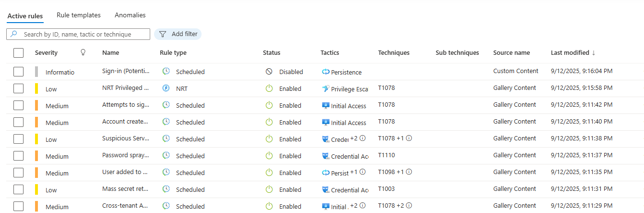
Task: Select the checkbox for the Cross-tenant rule row
Action: (x=18, y=206)
